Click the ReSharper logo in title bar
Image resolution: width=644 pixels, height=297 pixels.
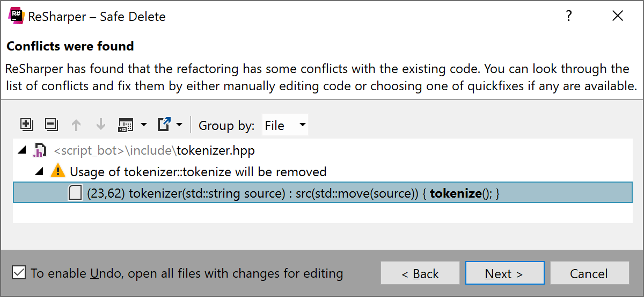point(16,16)
